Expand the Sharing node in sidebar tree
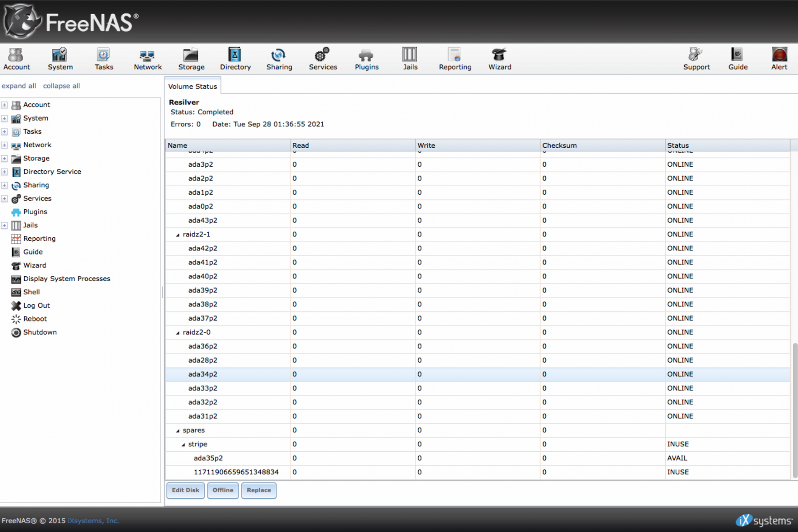Screen dimensions: 798x532 pos(4,185)
